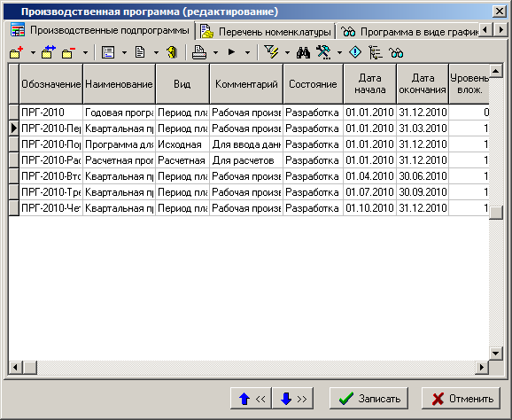The height and width of the screenshot is (420, 512).
Task: Click the blue down arrow >> button
Action: (293, 399)
